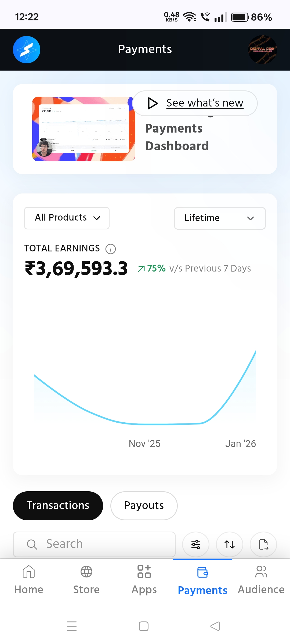Screen dimensions: 290x644
Task: Focus the transactions Search field
Action: pos(94,544)
